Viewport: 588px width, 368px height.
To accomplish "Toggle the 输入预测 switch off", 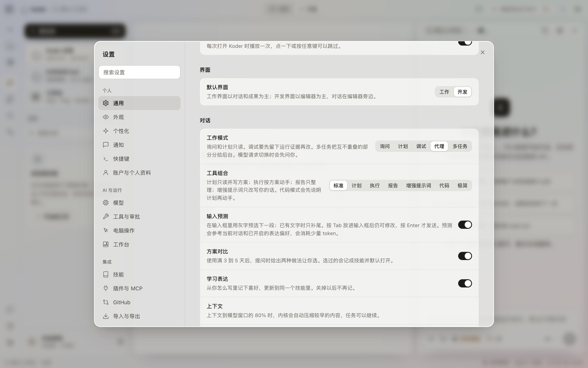I will click(x=465, y=225).
